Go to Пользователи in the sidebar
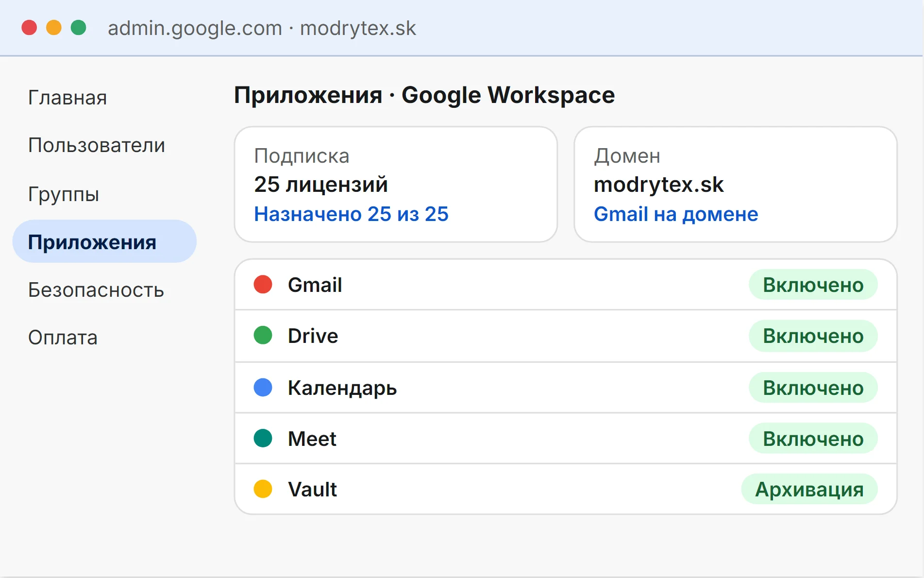 (x=97, y=145)
